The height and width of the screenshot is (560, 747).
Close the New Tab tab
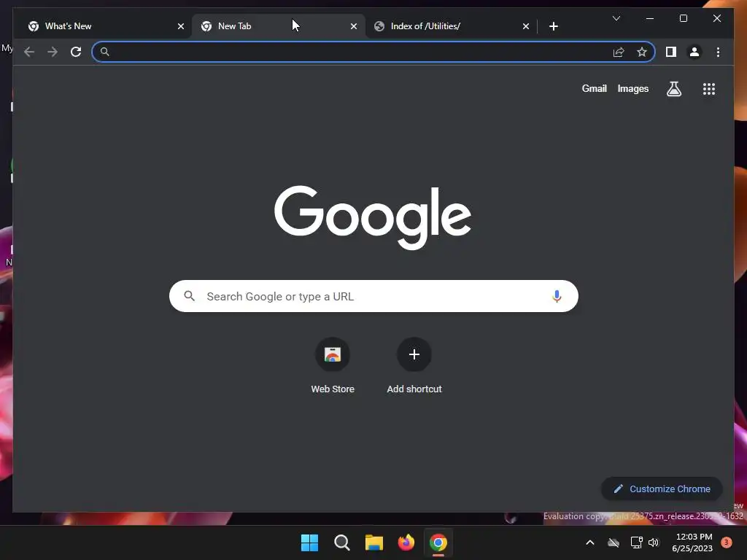coord(354,26)
